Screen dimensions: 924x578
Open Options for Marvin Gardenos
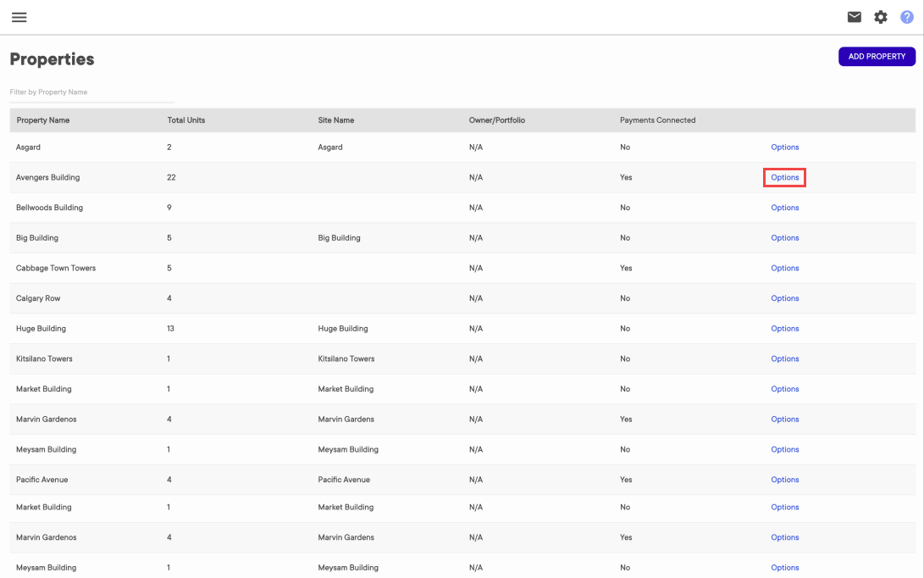784,419
